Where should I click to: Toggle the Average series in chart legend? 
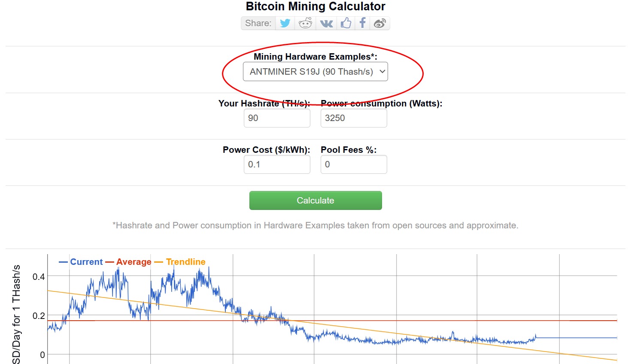[133, 261]
